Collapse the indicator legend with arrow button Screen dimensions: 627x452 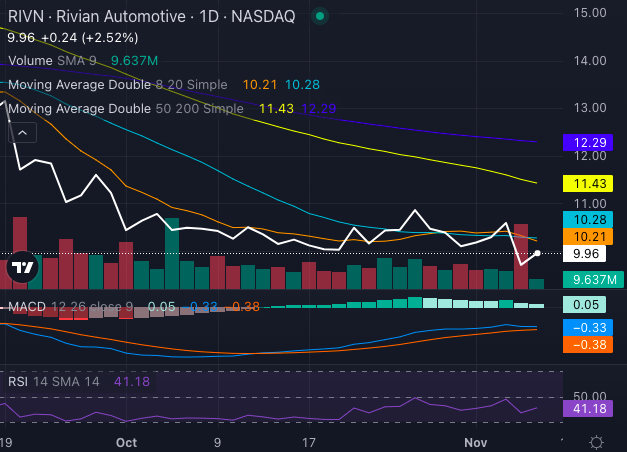(21, 131)
